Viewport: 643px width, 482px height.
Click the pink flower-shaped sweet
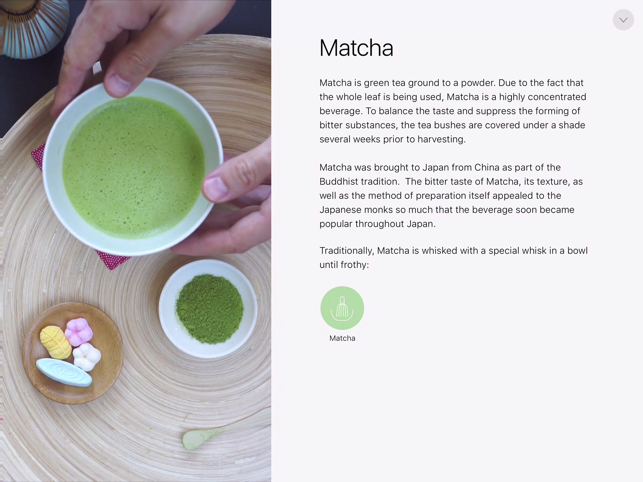(x=79, y=331)
